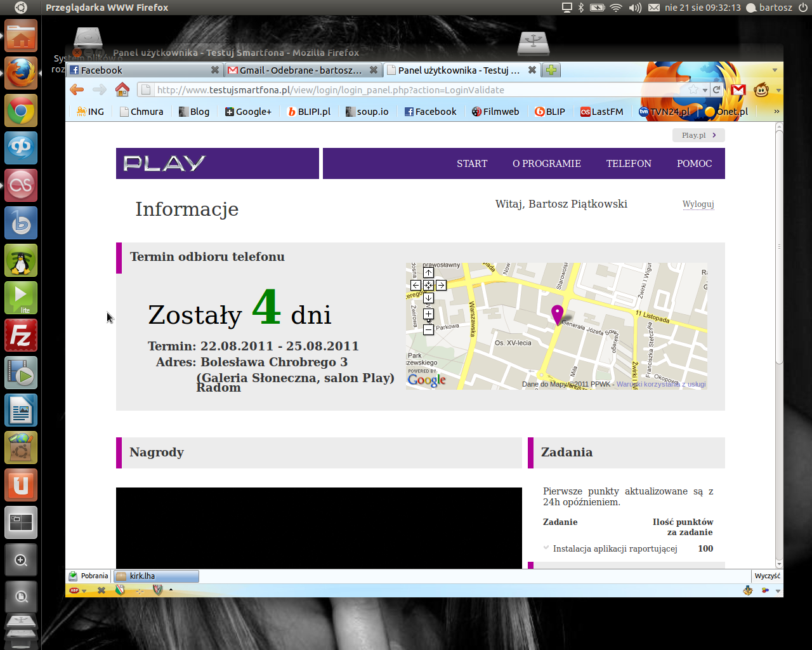Click the Wyloguj logout link
The image size is (812, 650).
click(698, 204)
